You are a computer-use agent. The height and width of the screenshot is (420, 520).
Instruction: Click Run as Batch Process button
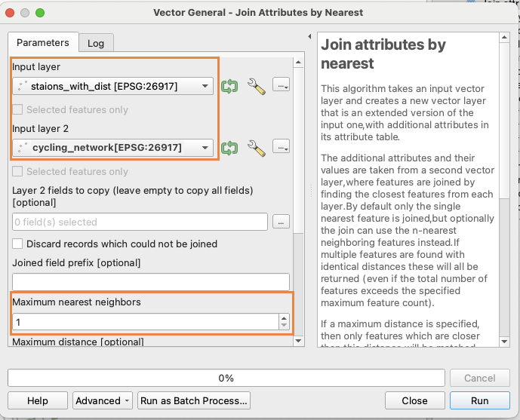(x=194, y=400)
